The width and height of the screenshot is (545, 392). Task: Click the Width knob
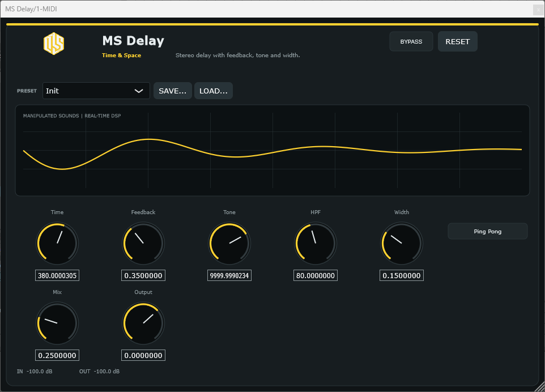(x=402, y=243)
